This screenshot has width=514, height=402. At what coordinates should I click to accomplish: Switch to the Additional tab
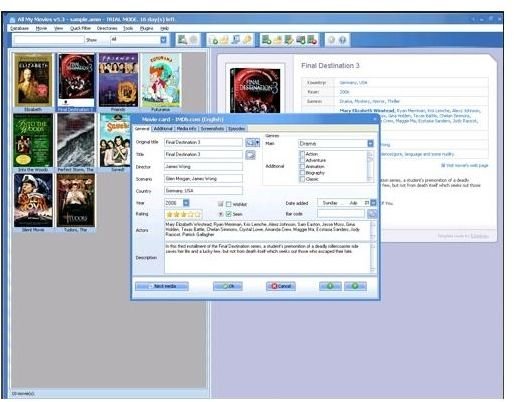point(163,129)
